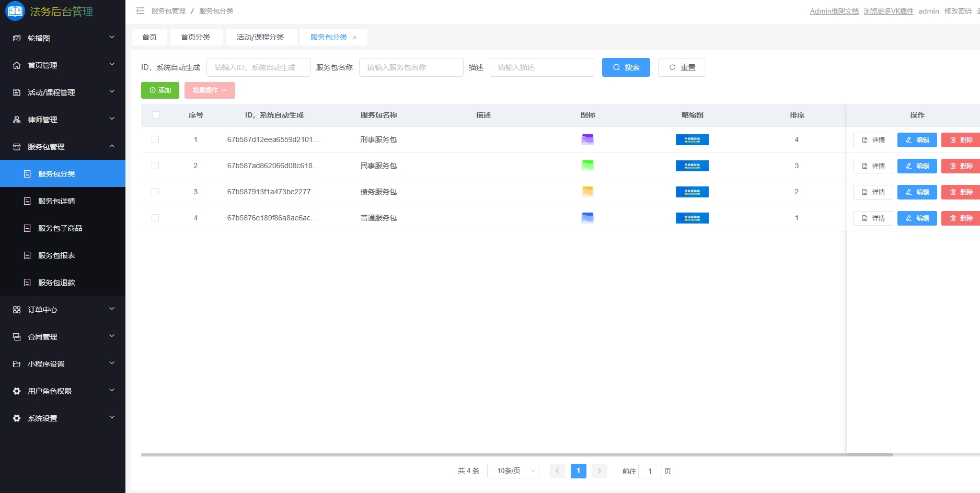Select page 1 in pagination
This screenshot has height=493, width=980.
click(x=579, y=471)
